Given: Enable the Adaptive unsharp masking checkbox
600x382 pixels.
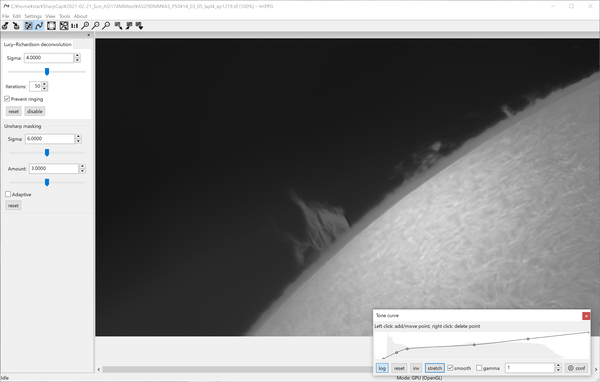Looking at the screenshot, I should (x=8, y=194).
